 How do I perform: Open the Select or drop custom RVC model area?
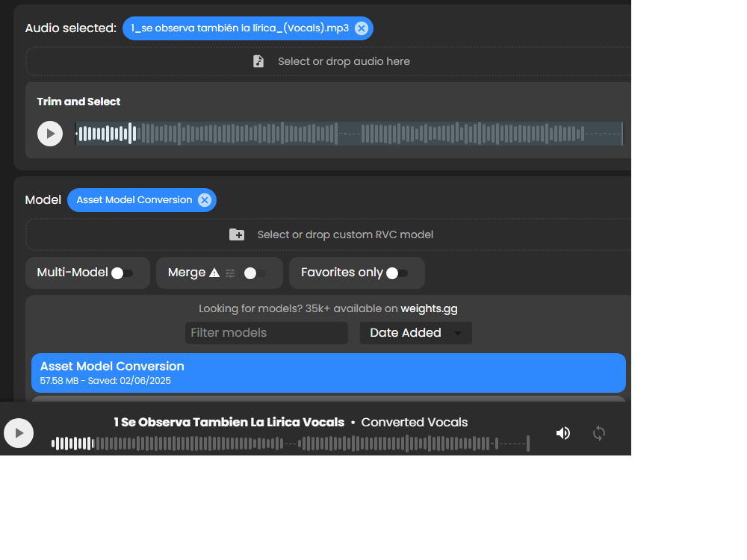click(328, 234)
